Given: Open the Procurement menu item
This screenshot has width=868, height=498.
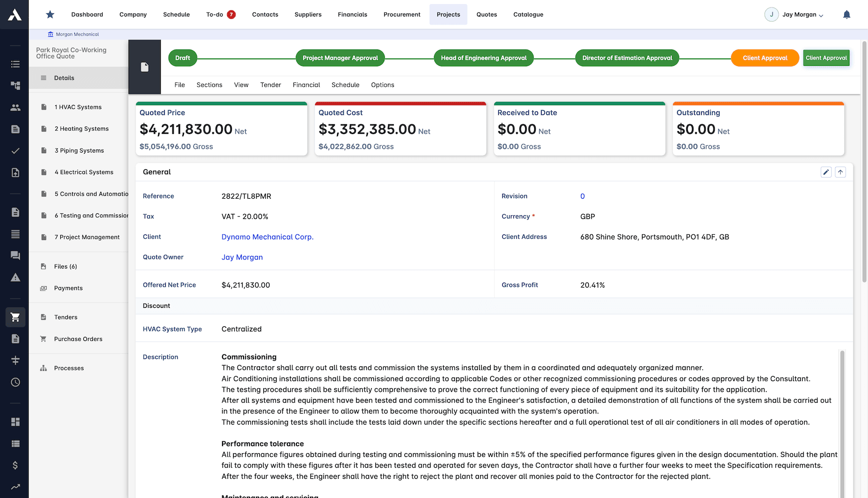Looking at the screenshot, I should click(x=402, y=15).
